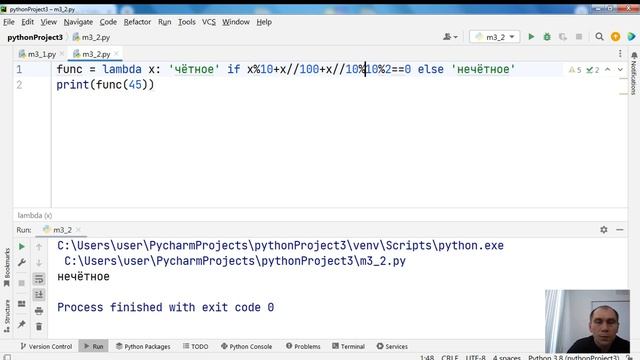This screenshot has width=640, height=360.
Task: Open Code menu
Action: (108, 22)
